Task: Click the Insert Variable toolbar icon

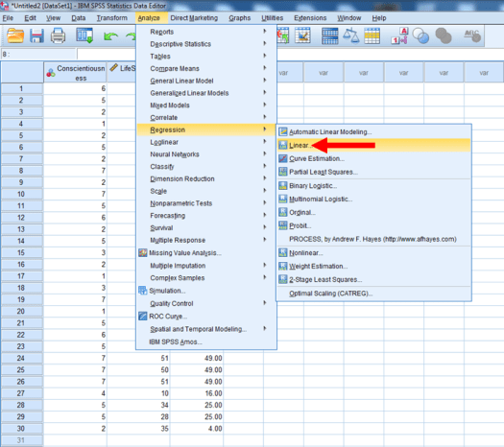Action: coord(302,35)
